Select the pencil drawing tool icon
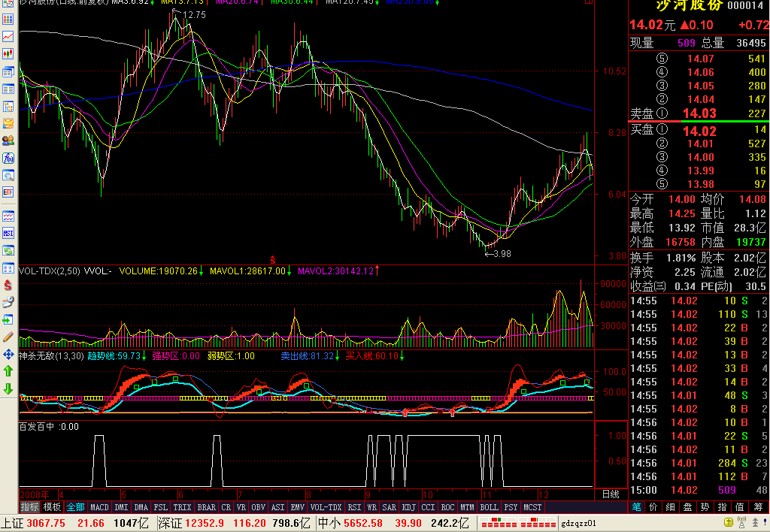 pos(8,337)
